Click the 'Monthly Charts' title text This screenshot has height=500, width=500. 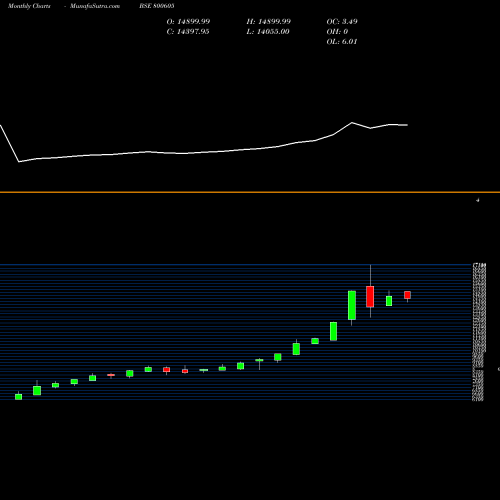29,6
